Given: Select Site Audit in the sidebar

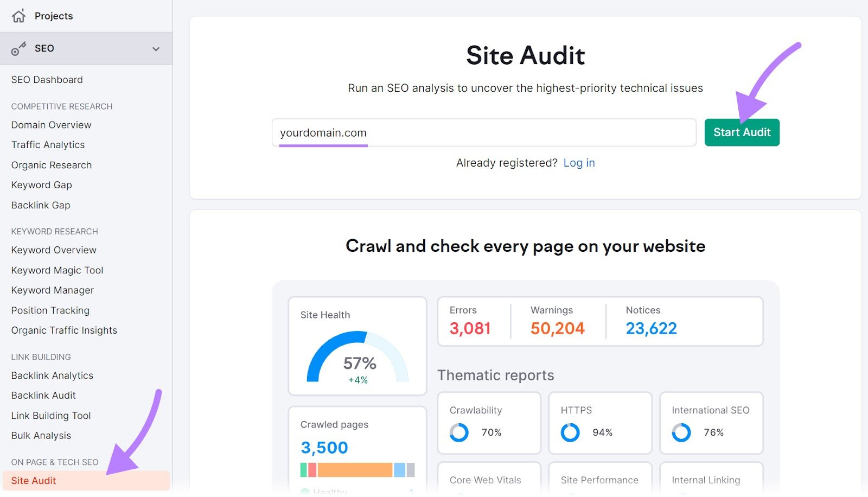Looking at the screenshot, I should pyautogui.click(x=34, y=480).
